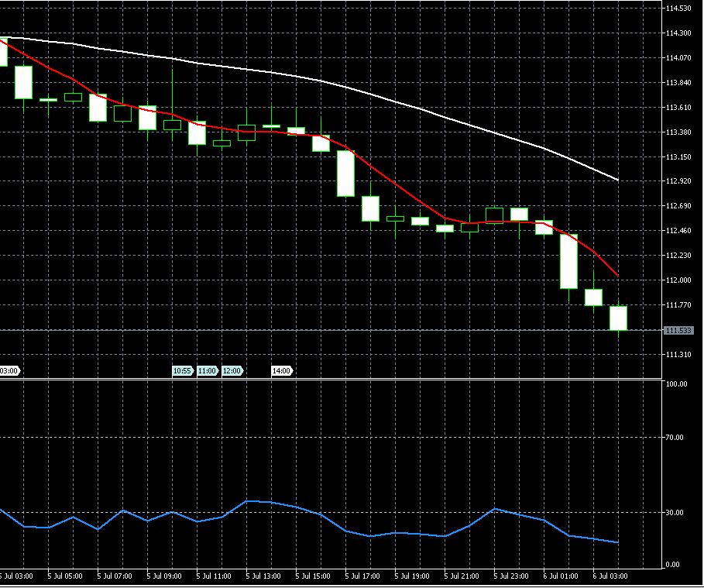Image resolution: width=704 pixels, height=588 pixels.
Task: Select the 11:00 event marker flag
Action: tap(208, 371)
